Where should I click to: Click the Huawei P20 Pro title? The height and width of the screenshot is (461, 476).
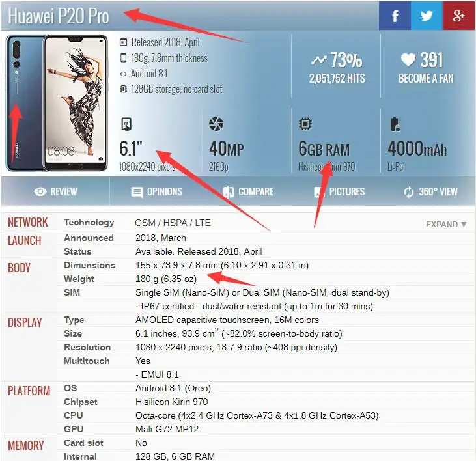point(59,16)
